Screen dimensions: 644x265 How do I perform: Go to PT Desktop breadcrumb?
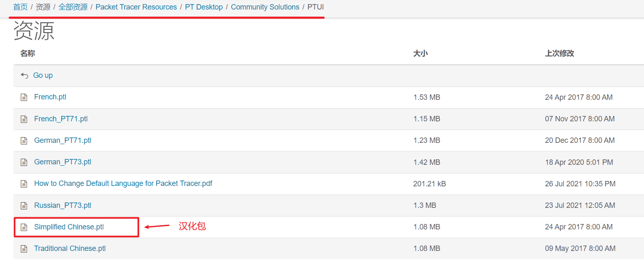(204, 7)
